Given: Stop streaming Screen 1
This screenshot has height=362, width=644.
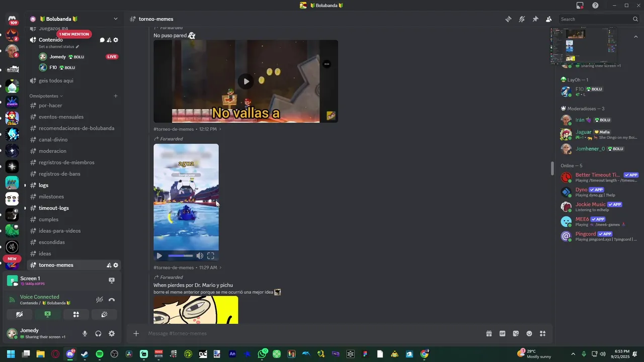Looking at the screenshot, I should pyautogui.click(x=112, y=281).
